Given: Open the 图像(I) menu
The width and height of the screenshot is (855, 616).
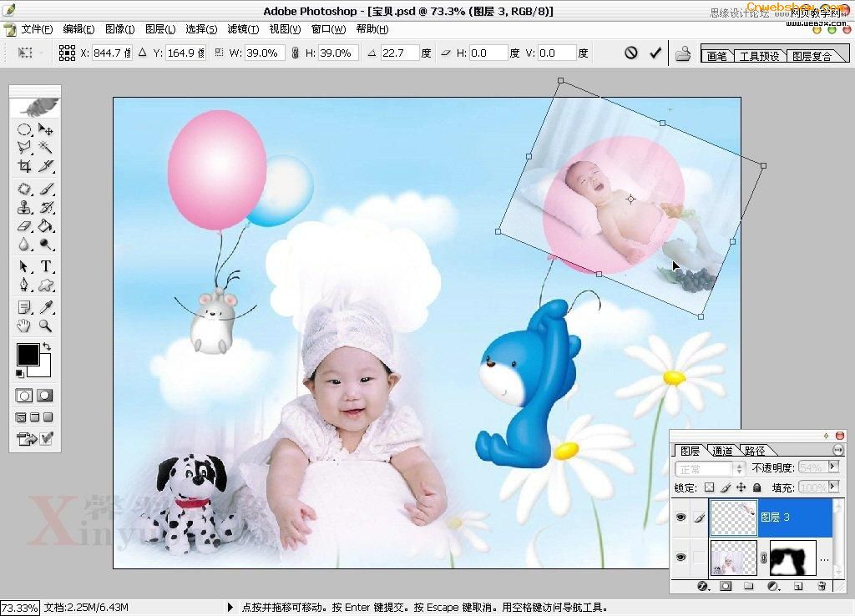Looking at the screenshot, I should click(119, 29).
